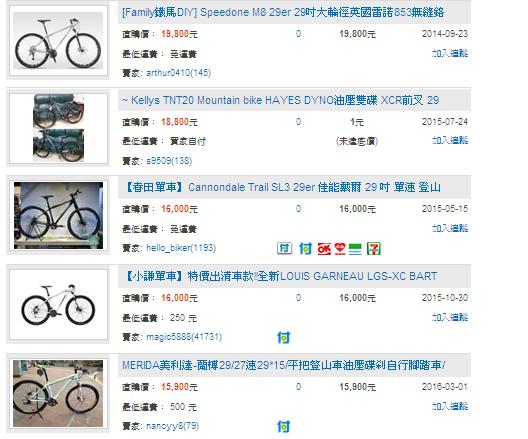
Task: Click hello_biker's unframed blue 付 icon
Action: pos(305,249)
